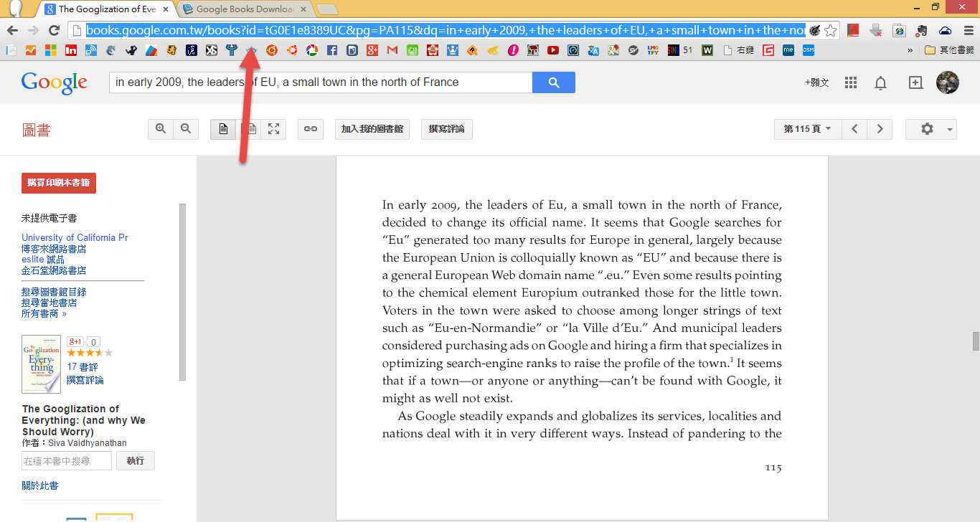Click the browser address bar
This screenshot has width=980, height=522.
445,30
